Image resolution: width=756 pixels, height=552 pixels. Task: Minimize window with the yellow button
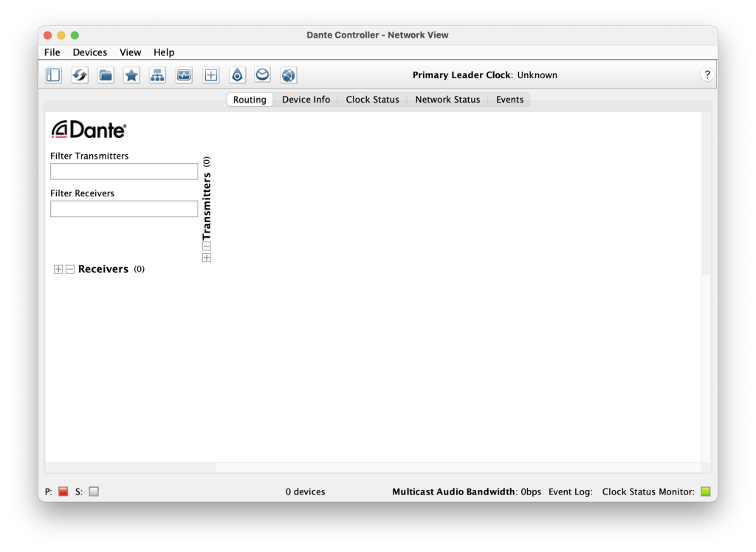(61, 35)
